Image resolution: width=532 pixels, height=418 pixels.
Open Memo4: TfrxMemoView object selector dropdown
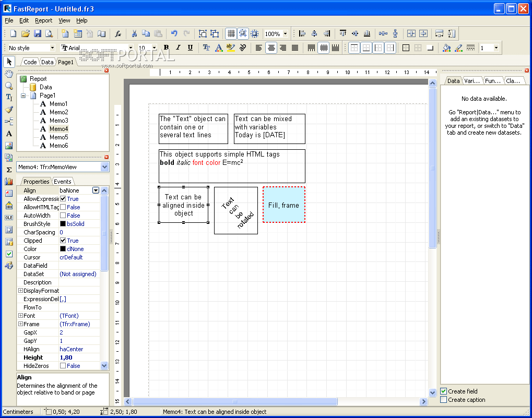[104, 167]
